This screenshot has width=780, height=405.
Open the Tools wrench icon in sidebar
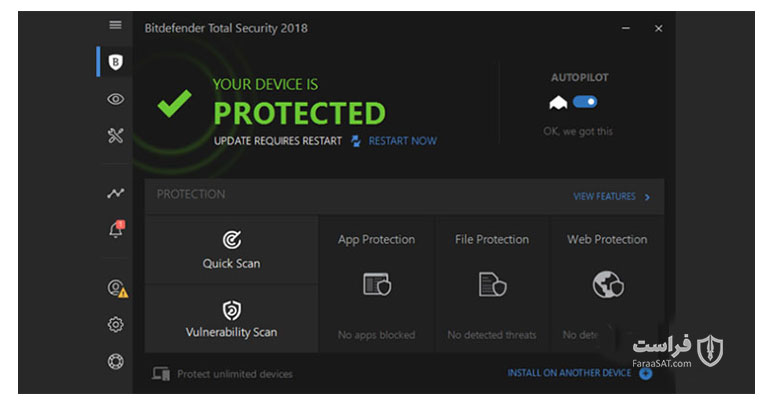click(115, 135)
